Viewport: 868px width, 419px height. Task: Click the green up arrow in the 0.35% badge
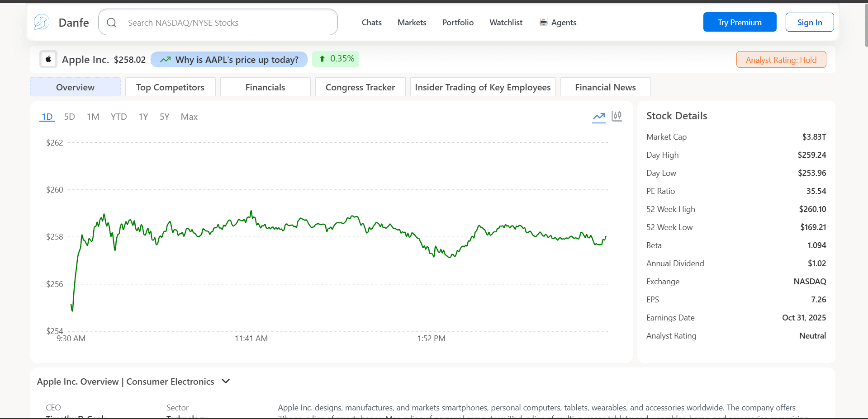point(322,59)
